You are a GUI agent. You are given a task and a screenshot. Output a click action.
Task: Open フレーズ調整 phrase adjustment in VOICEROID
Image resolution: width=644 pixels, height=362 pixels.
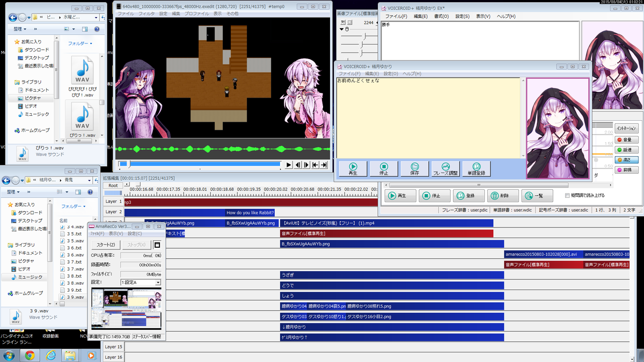coord(445,169)
